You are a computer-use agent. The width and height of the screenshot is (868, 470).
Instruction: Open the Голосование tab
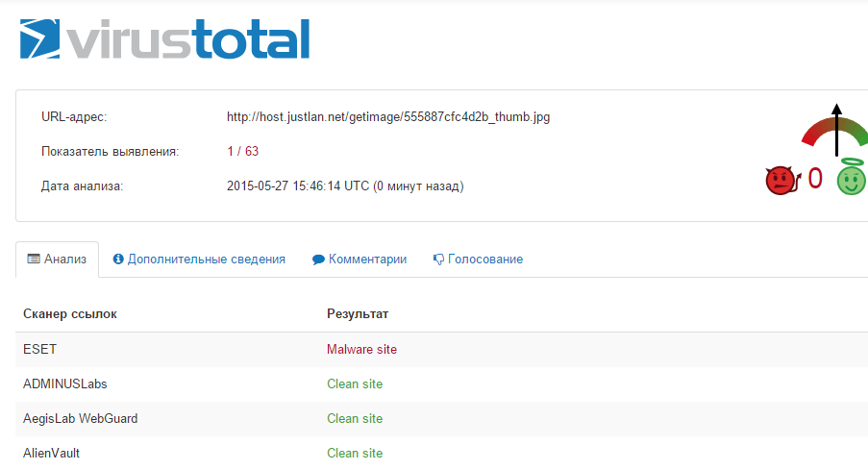coord(479,260)
